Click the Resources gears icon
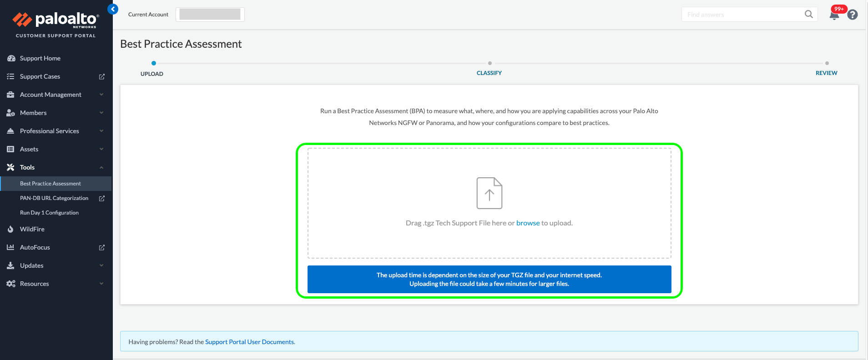The image size is (868, 360). click(x=11, y=284)
